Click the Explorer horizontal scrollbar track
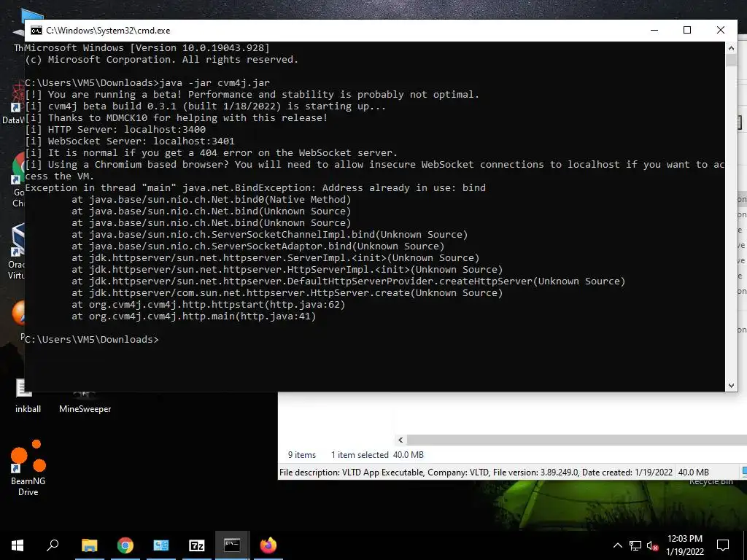 [576, 440]
